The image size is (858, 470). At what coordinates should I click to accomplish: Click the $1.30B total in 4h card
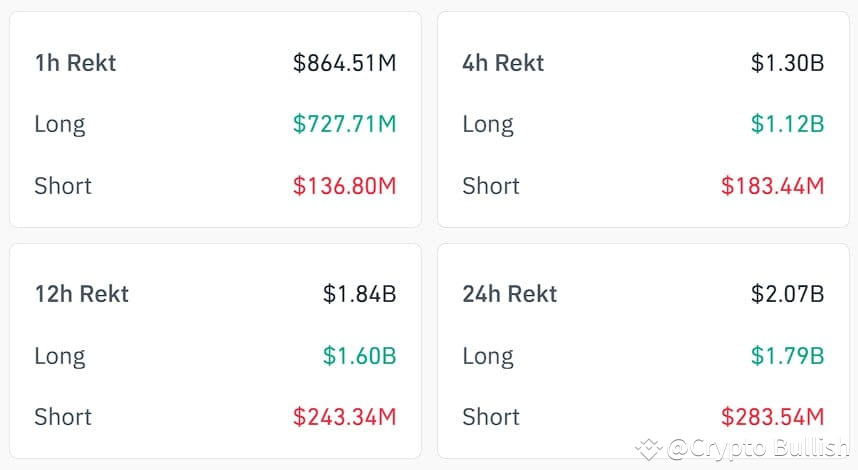click(787, 63)
